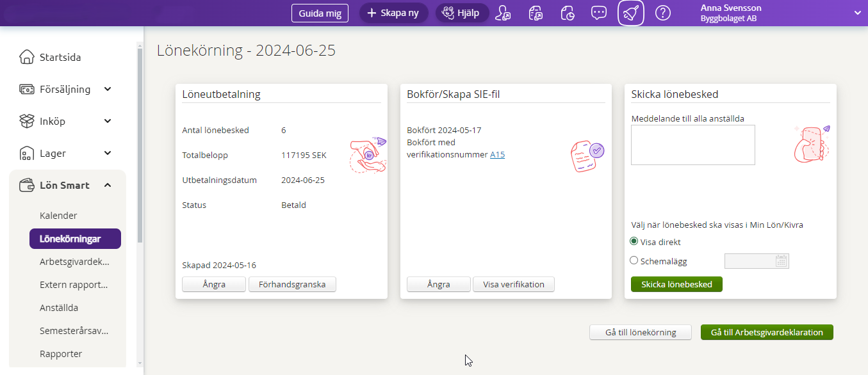Open Anställda in the sidebar
Screen dimensions: 868x375
click(x=59, y=308)
